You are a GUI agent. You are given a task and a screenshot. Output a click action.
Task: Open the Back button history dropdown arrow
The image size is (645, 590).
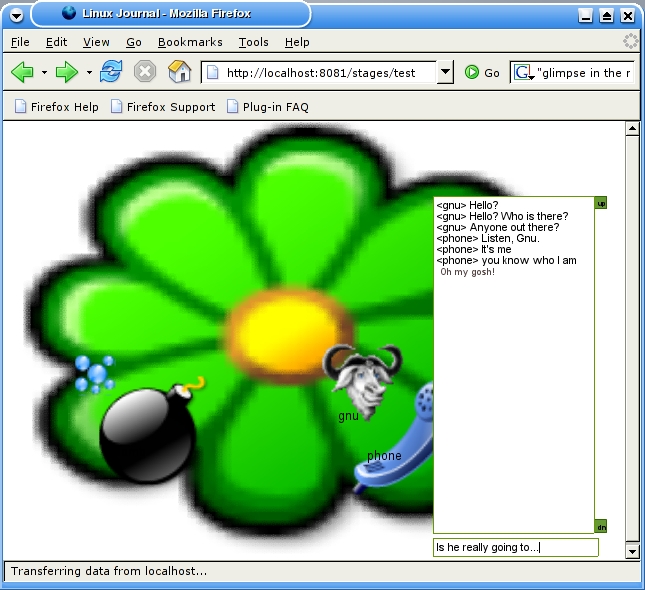pyautogui.click(x=44, y=73)
